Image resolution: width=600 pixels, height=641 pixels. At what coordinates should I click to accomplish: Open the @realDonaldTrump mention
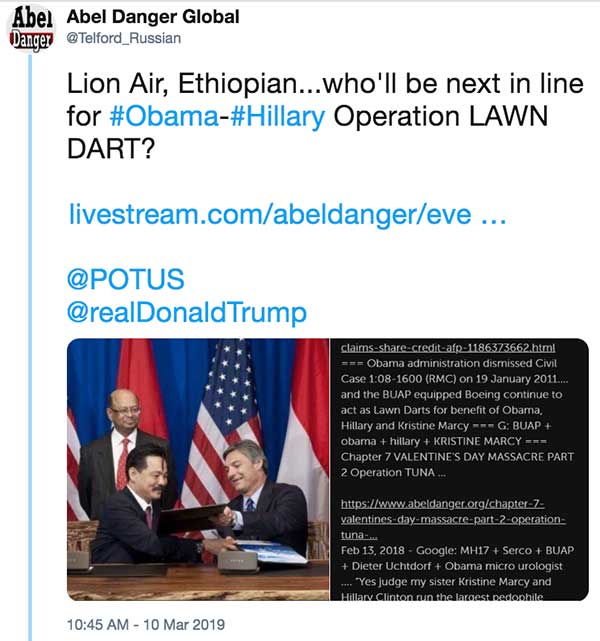[187, 312]
